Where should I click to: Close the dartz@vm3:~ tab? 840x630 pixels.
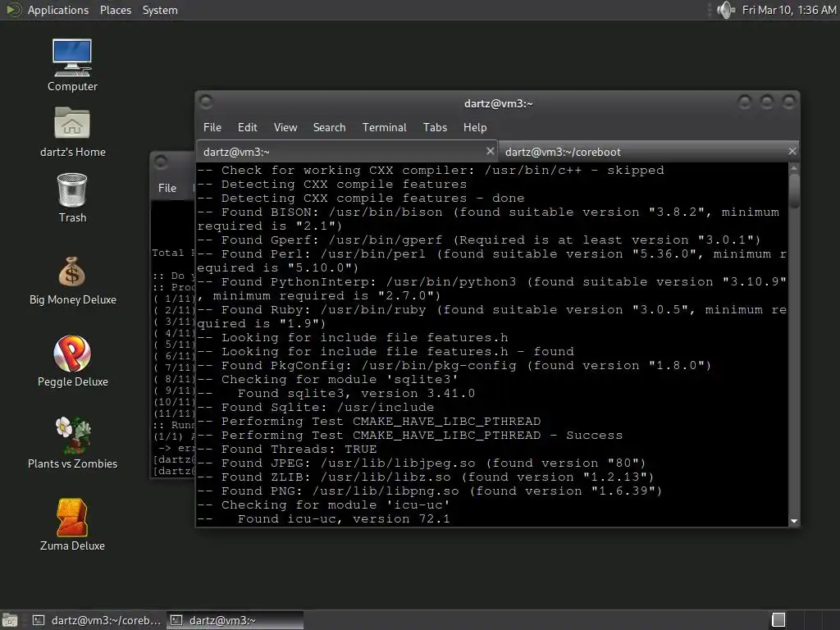[490, 151]
